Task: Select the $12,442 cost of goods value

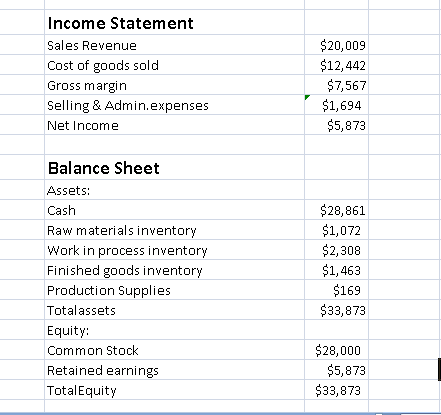Action: tap(336, 65)
